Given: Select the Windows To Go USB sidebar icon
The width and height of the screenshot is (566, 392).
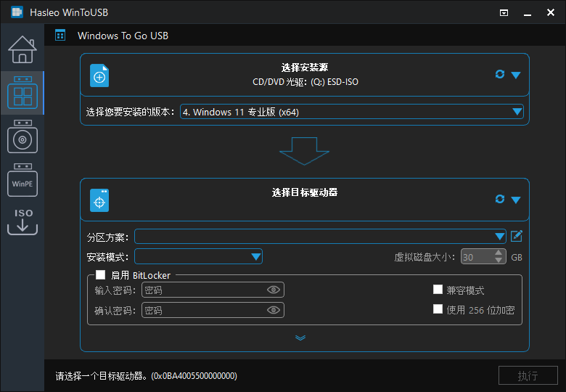Looking at the screenshot, I should pos(22,93).
